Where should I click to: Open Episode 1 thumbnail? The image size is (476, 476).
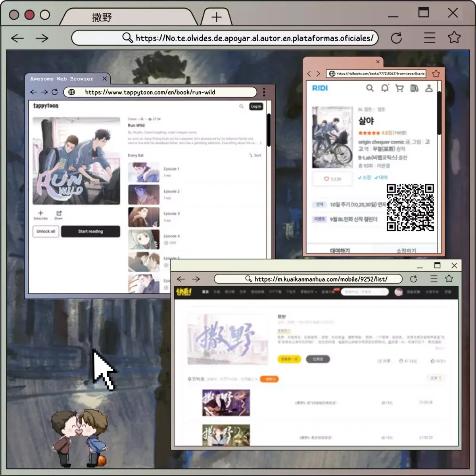[144, 172]
